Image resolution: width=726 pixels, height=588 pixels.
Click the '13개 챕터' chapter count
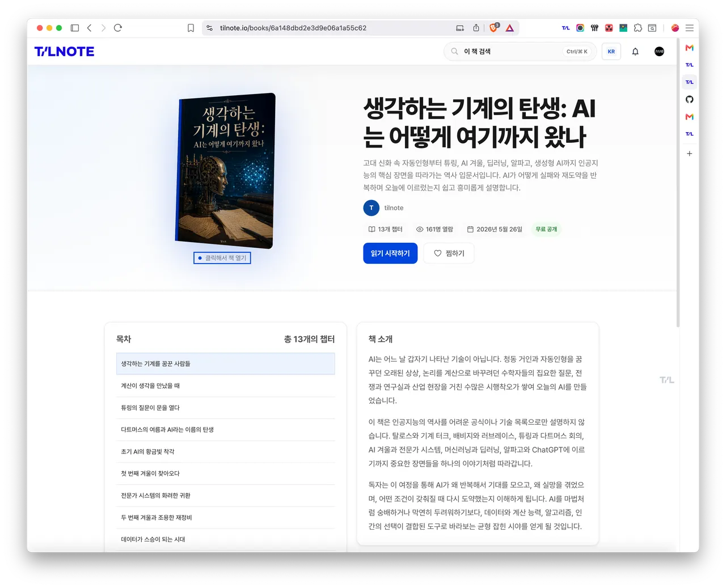(385, 229)
